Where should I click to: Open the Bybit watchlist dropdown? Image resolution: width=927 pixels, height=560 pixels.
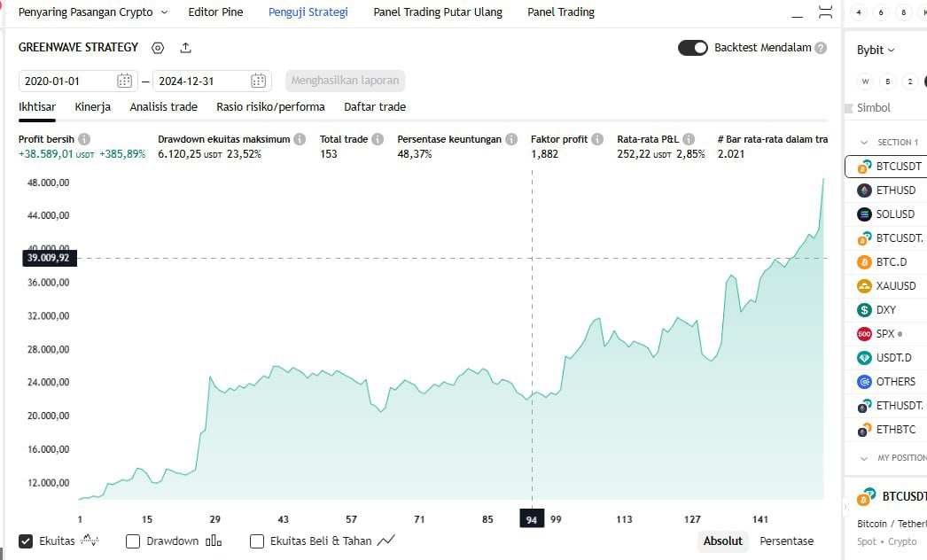coord(876,51)
